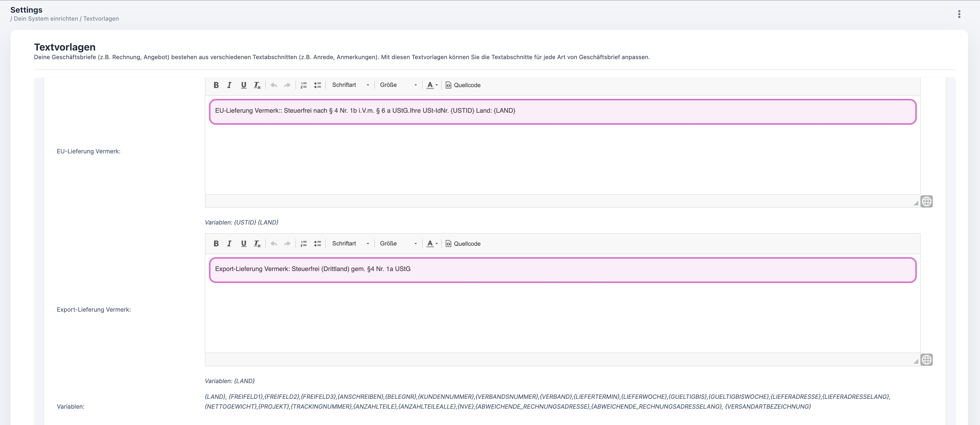Click undo arrow in the EU-Lieferung editor

(274, 85)
